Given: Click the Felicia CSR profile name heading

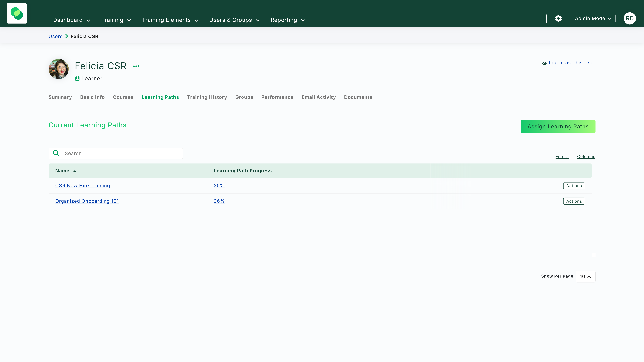Looking at the screenshot, I should (x=101, y=66).
